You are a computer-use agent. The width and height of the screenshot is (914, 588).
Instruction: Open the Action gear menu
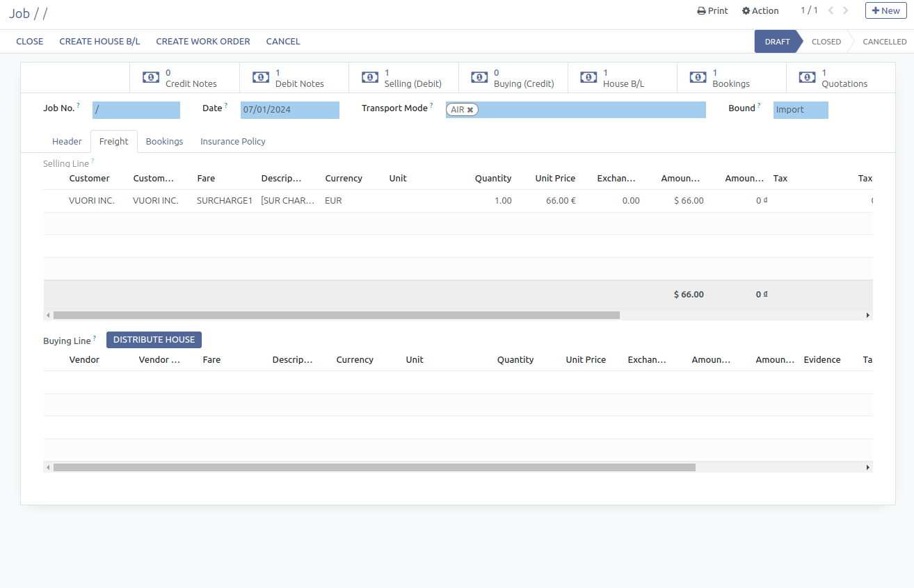point(760,10)
